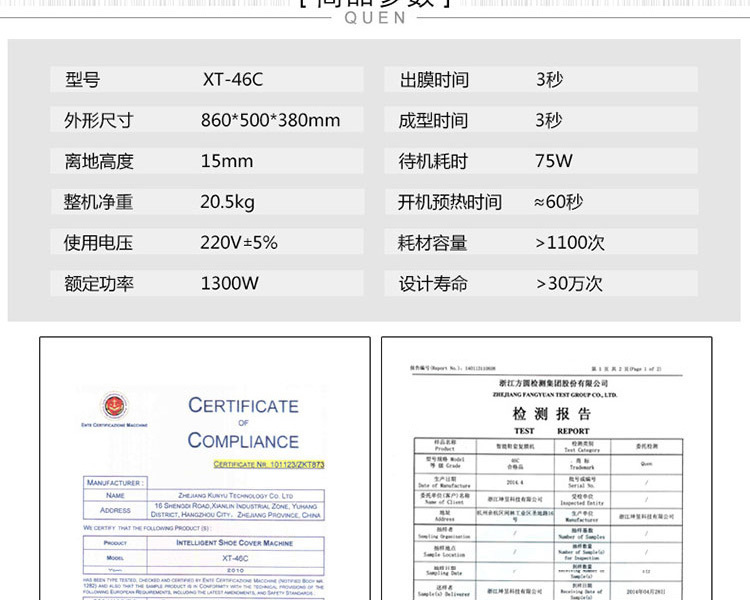Viewport: 750px width, 600px height.
Task: Select the 15mm height value
Action: [227, 161]
